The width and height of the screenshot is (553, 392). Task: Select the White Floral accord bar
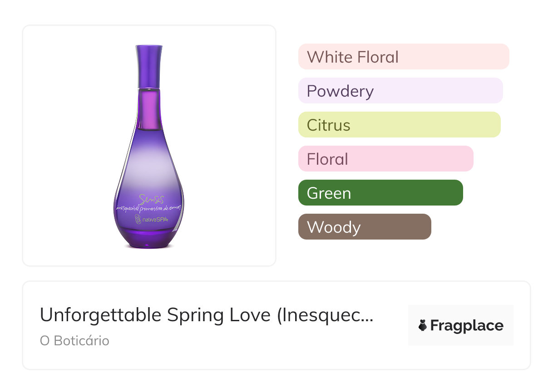pyautogui.click(x=403, y=57)
